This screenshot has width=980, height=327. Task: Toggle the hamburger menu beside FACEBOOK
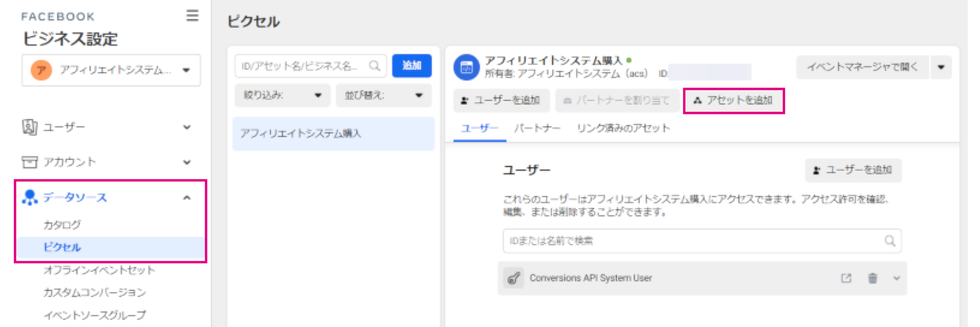(192, 16)
